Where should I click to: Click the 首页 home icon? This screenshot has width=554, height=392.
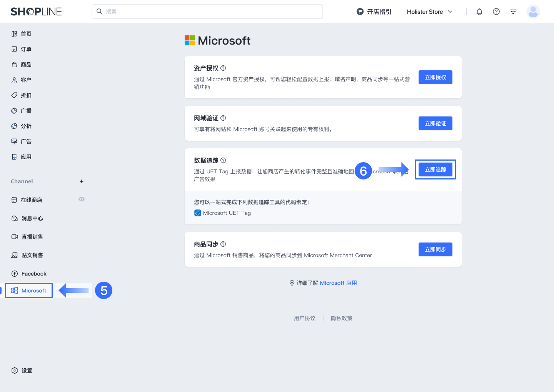click(x=14, y=34)
